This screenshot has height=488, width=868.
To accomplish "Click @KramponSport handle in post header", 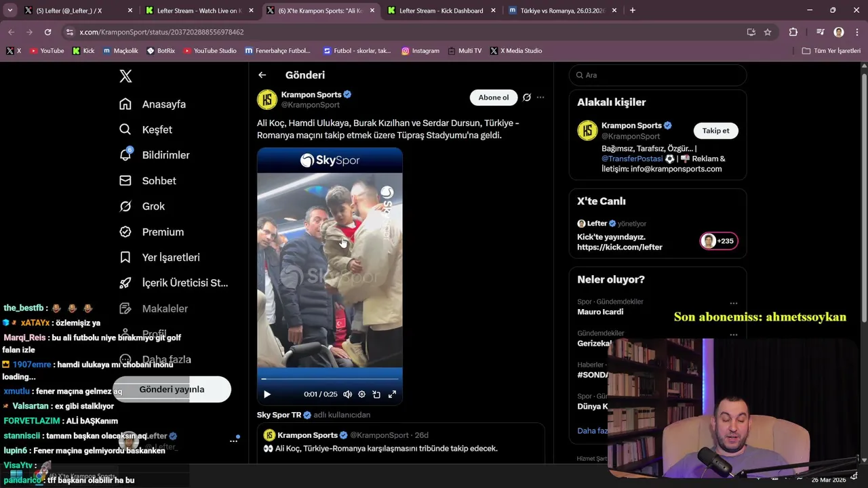I will pos(311,105).
